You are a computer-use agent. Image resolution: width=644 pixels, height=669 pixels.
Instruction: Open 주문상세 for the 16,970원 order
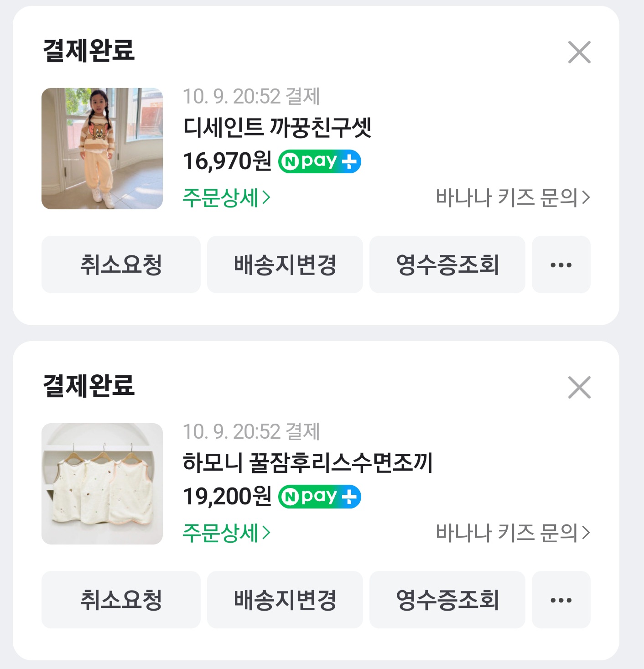click(226, 198)
